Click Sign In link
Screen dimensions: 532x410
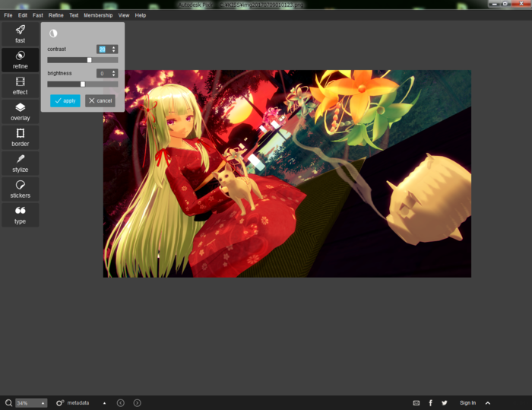tap(467, 403)
